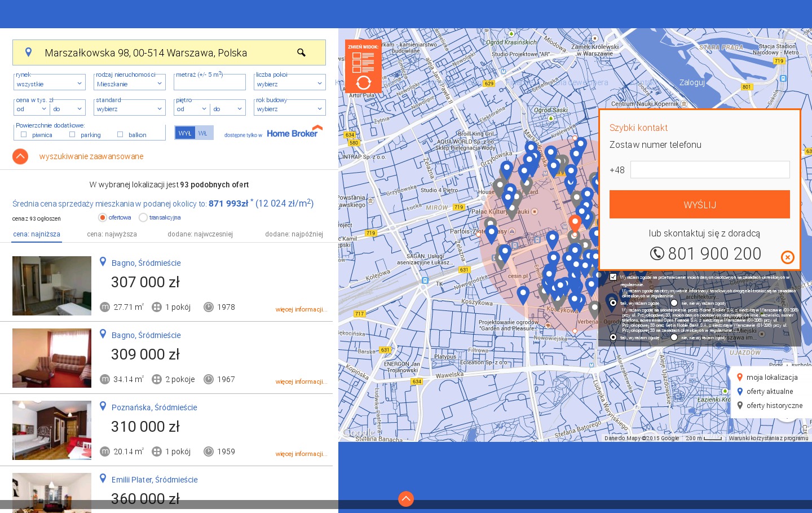Click the Home Broker logo

[x=294, y=133]
